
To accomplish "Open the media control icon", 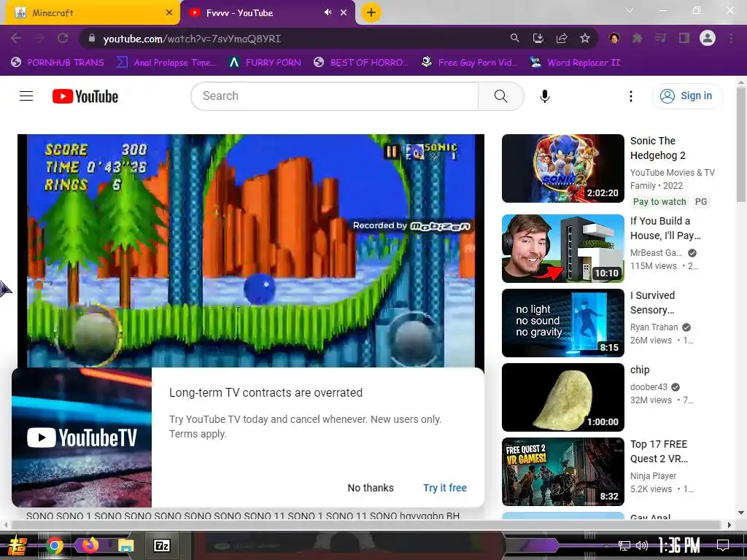I will pos(661,38).
